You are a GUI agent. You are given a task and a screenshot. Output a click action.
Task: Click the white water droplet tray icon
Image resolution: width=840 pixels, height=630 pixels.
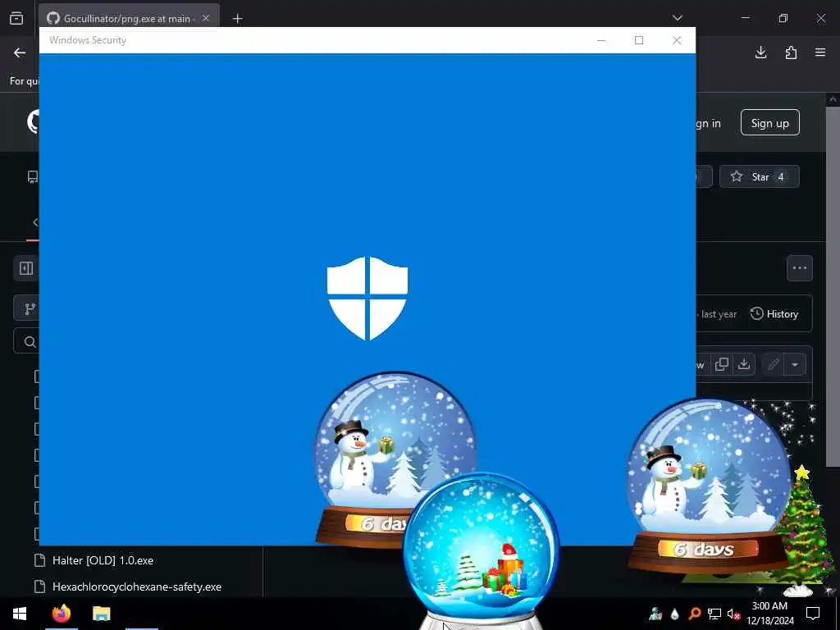[675, 614]
